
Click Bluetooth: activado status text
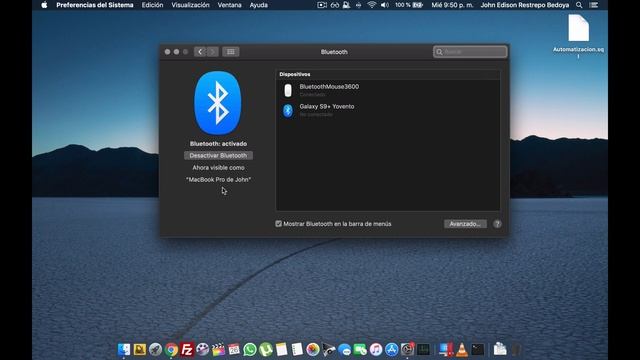(218, 144)
